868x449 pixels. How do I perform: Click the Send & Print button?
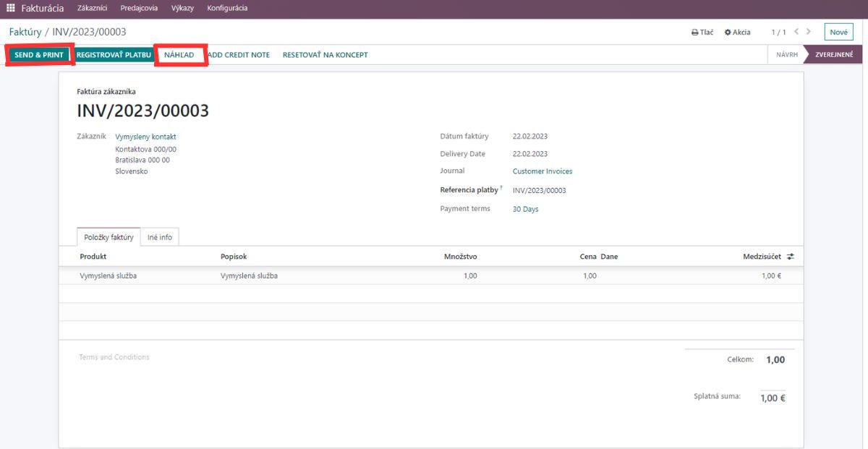(39, 55)
